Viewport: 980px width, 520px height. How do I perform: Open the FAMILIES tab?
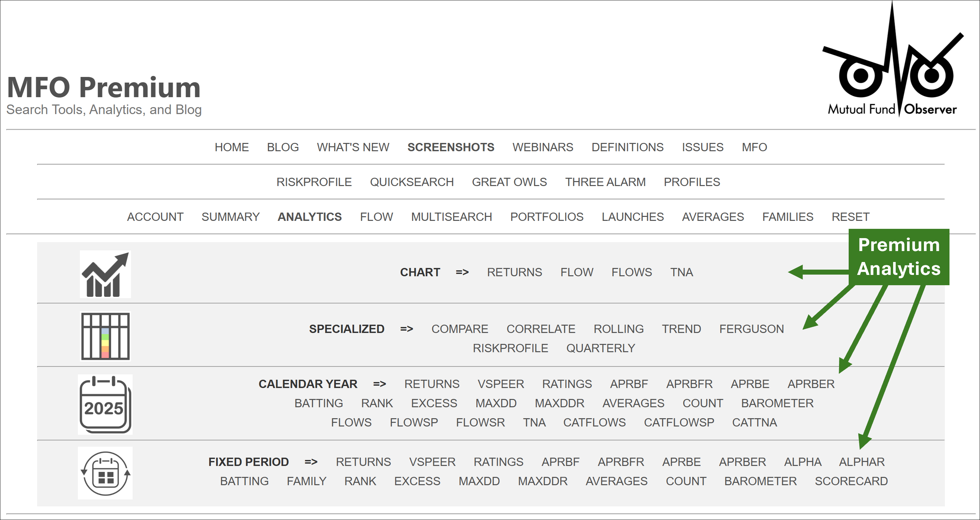point(788,217)
